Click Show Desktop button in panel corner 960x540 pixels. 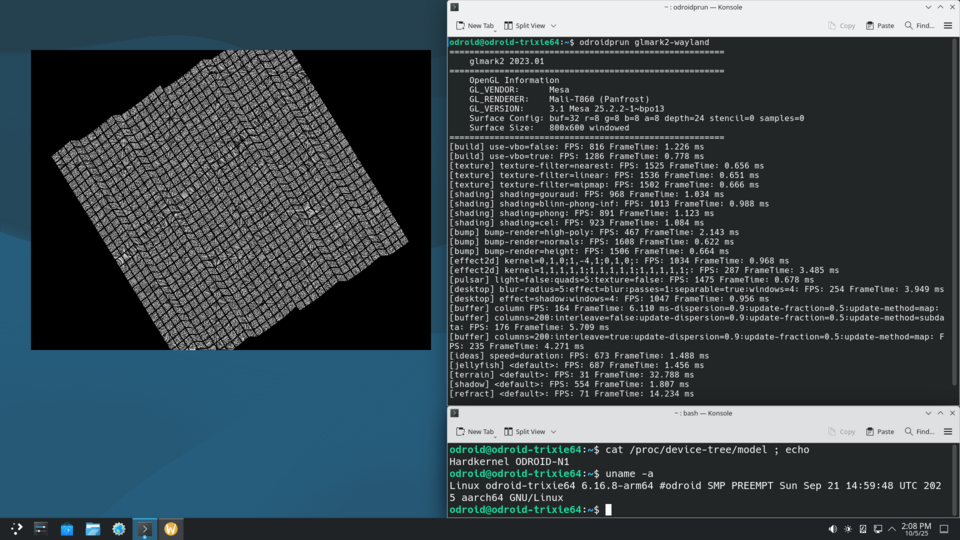946,528
